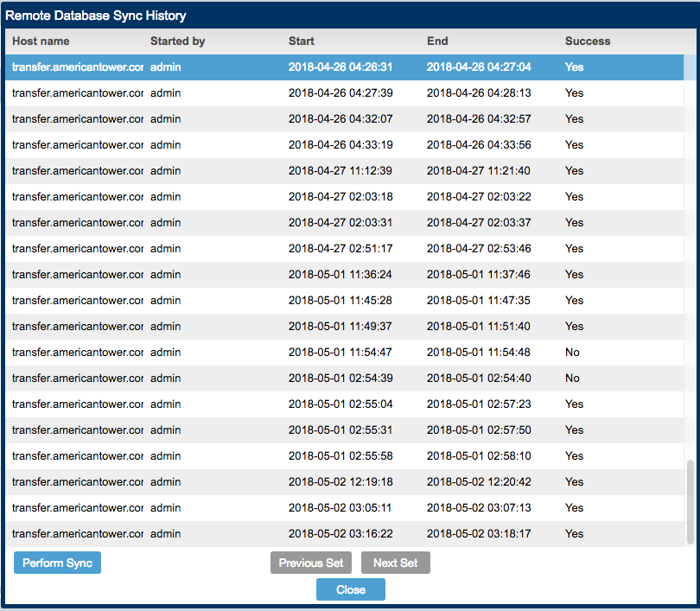Click the End column header
700x611 pixels.
coord(437,41)
